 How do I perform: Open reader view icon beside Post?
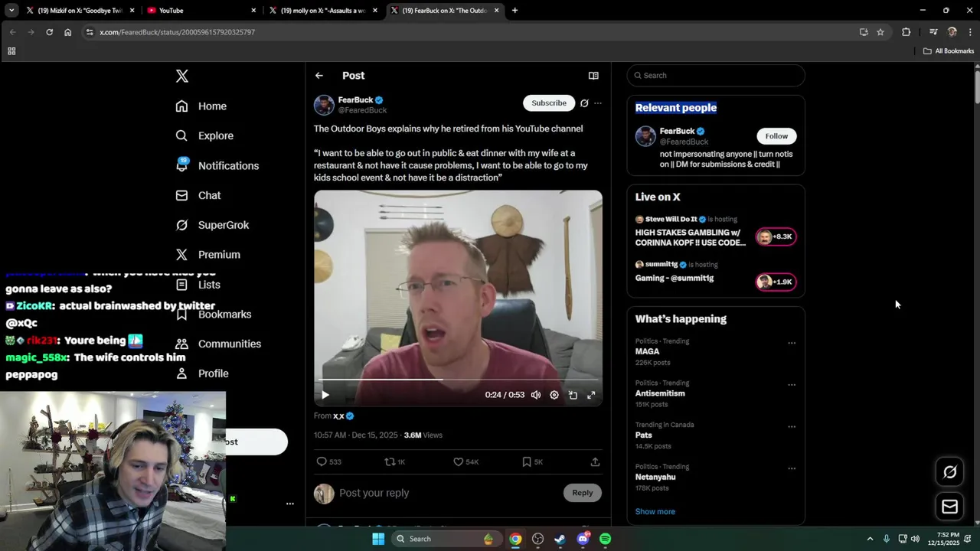click(593, 76)
